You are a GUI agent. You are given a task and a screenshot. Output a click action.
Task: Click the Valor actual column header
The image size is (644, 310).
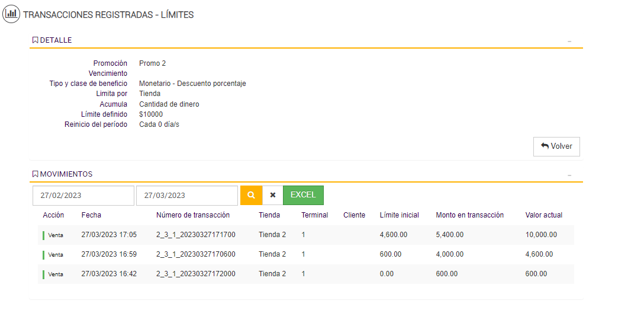[543, 215]
